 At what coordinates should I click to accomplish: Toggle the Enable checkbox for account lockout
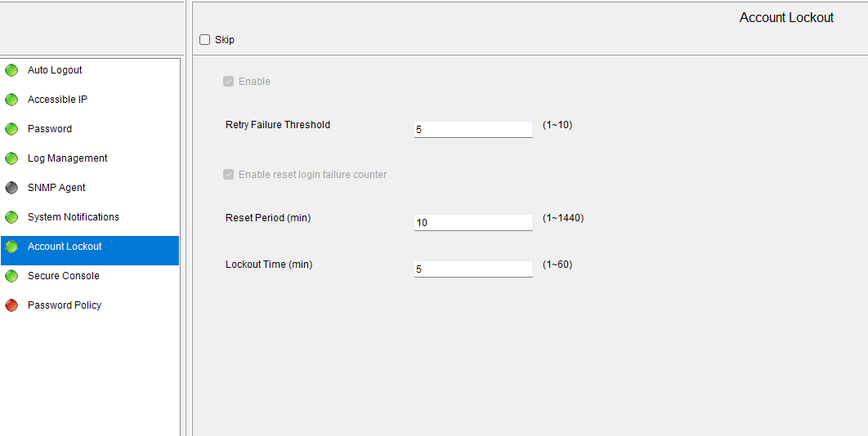(x=229, y=82)
